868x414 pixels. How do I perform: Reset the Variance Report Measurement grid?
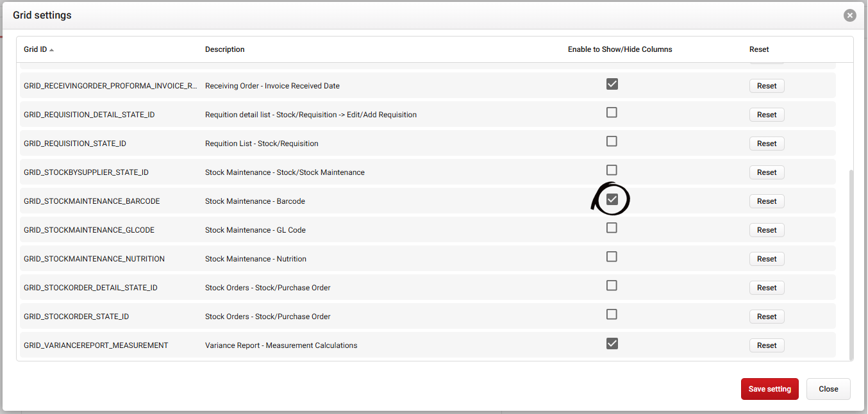pos(766,345)
